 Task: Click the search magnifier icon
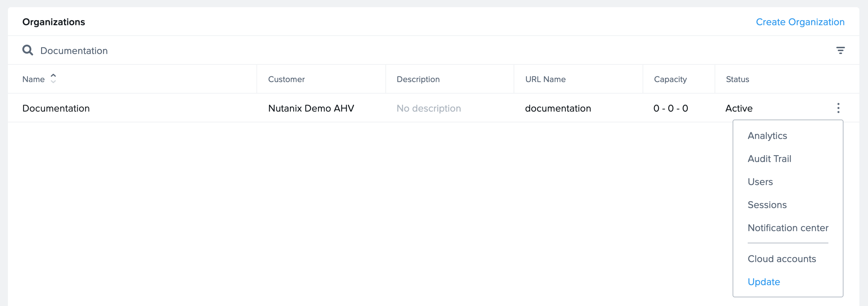pyautogui.click(x=28, y=50)
